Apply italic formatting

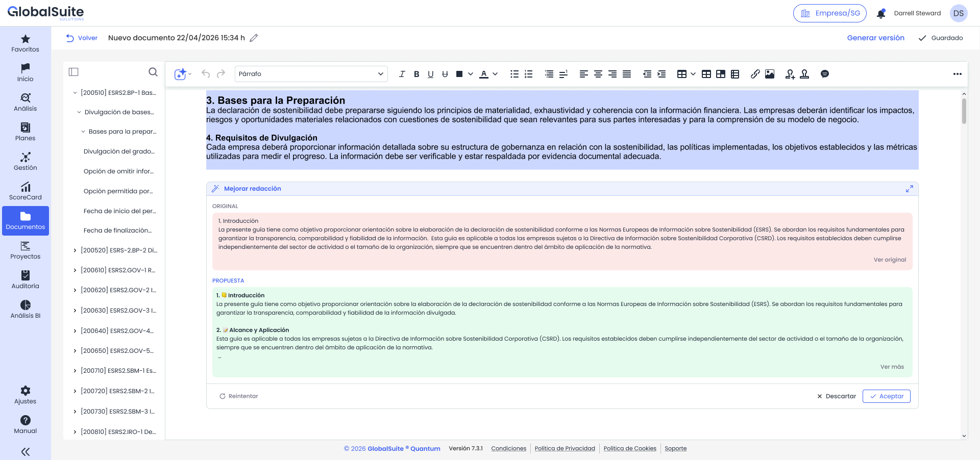tap(402, 74)
